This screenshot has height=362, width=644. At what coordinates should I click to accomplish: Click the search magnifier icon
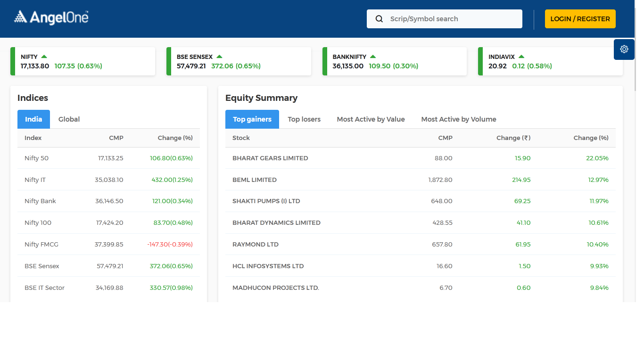[379, 19]
